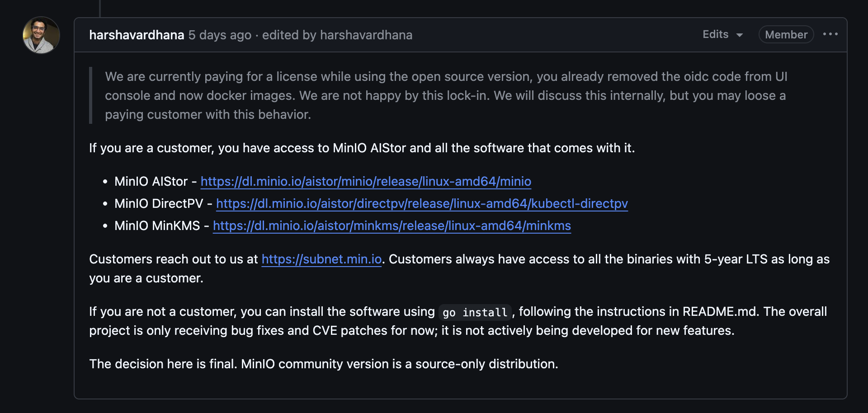Click the caret arrow beside Edits
This screenshot has height=413, width=868.
pyautogui.click(x=740, y=35)
